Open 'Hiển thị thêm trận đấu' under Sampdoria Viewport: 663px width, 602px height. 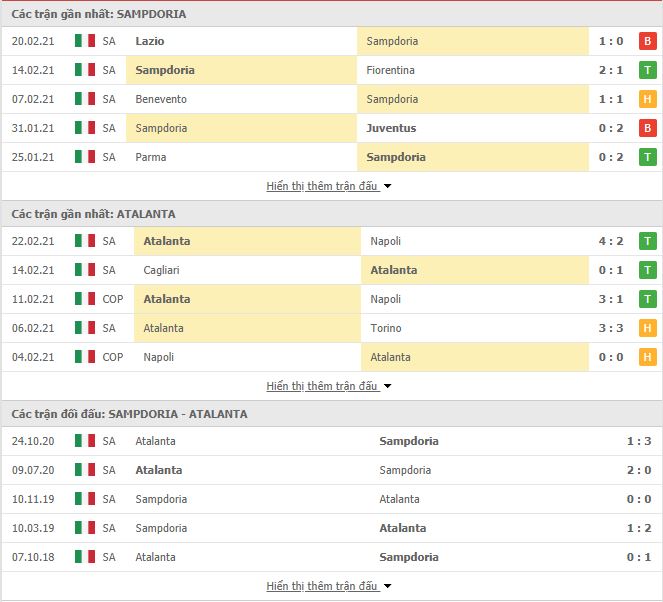322,186
